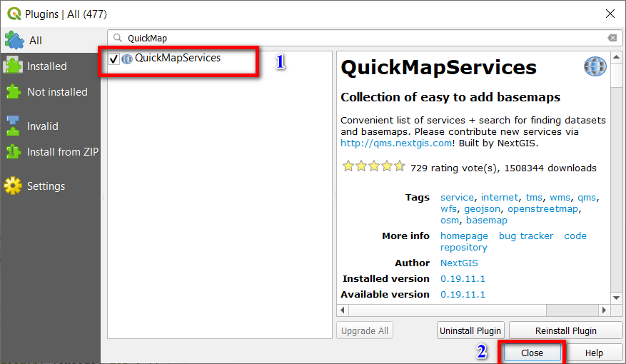Image resolution: width=626 pixels, height=364 pixels.
Task: Click the tms tag
Action: 534,198
